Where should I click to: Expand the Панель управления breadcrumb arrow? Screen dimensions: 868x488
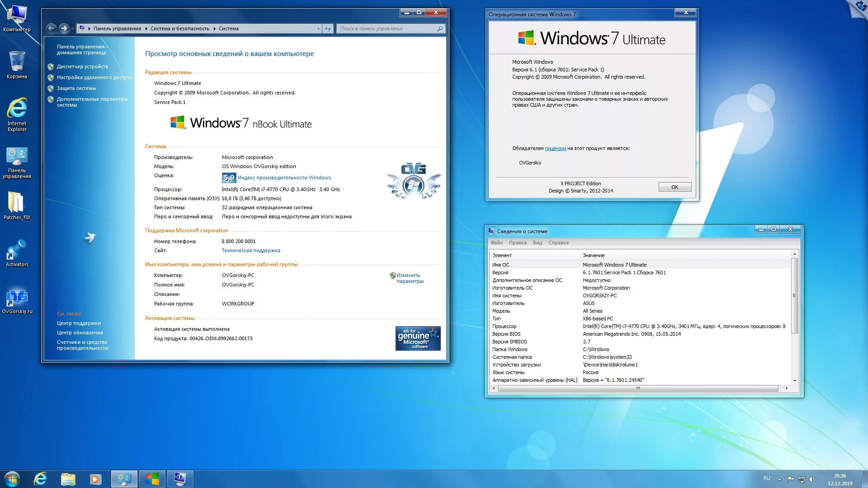click(x=146, y=28)
